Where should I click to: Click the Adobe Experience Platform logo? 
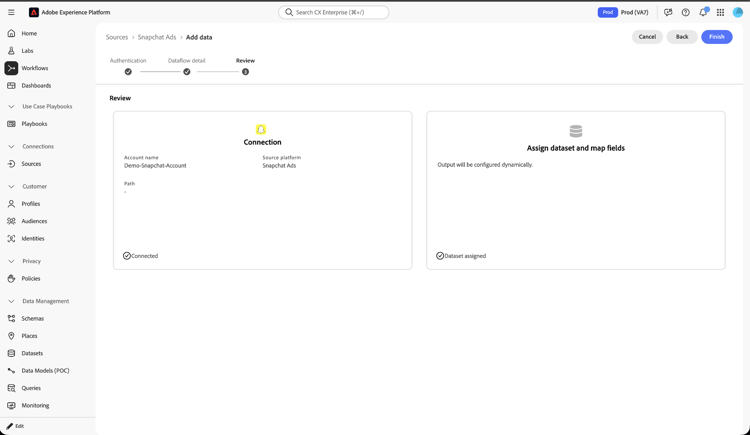click(x=33, y=12)
